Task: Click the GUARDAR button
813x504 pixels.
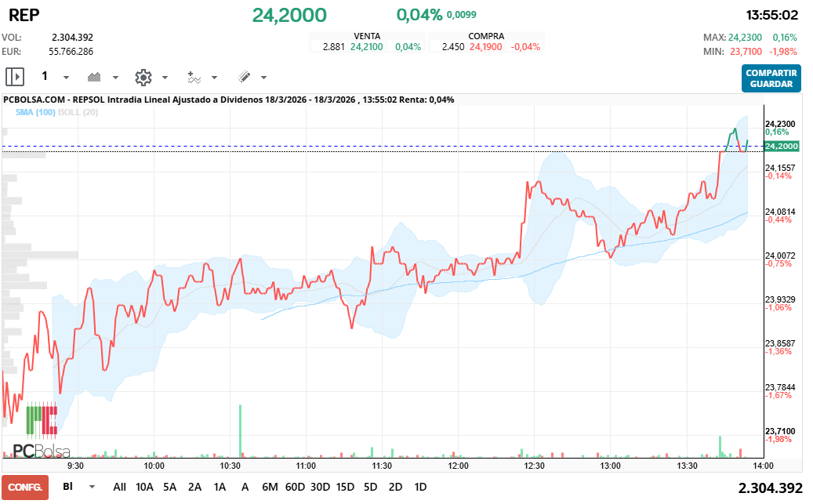Action: click(771, 84)
